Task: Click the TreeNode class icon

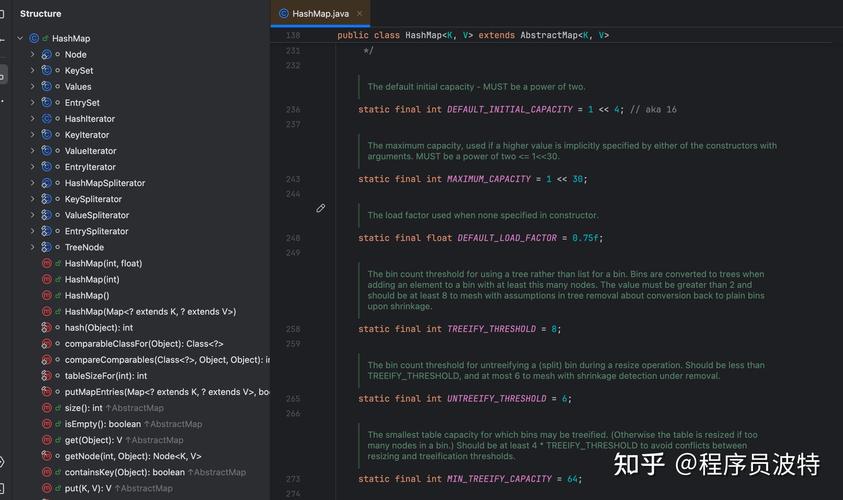Action: click(x=47, y=247)
